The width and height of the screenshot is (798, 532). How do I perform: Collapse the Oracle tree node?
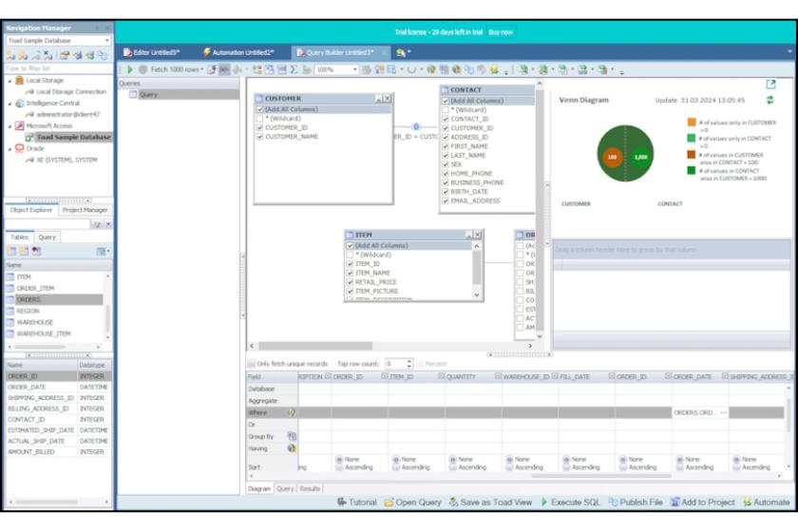click(x=9, y=148)
